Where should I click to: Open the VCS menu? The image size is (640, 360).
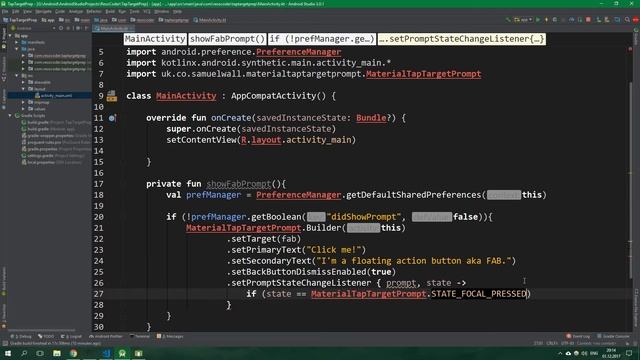tap(147, 11)
